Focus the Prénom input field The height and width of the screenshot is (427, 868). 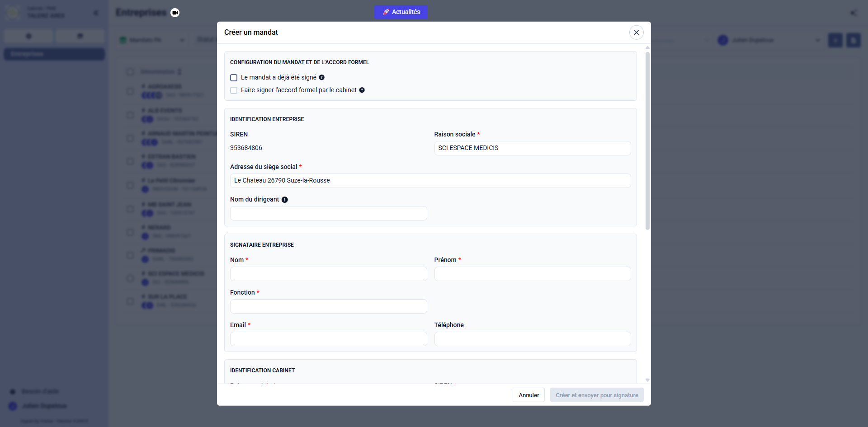532,274
